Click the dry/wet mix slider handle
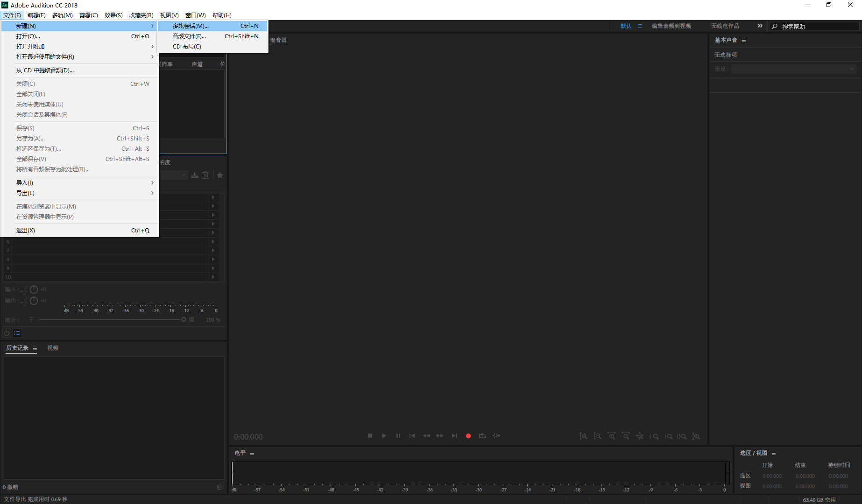862x504 pixels. [184, 320]
